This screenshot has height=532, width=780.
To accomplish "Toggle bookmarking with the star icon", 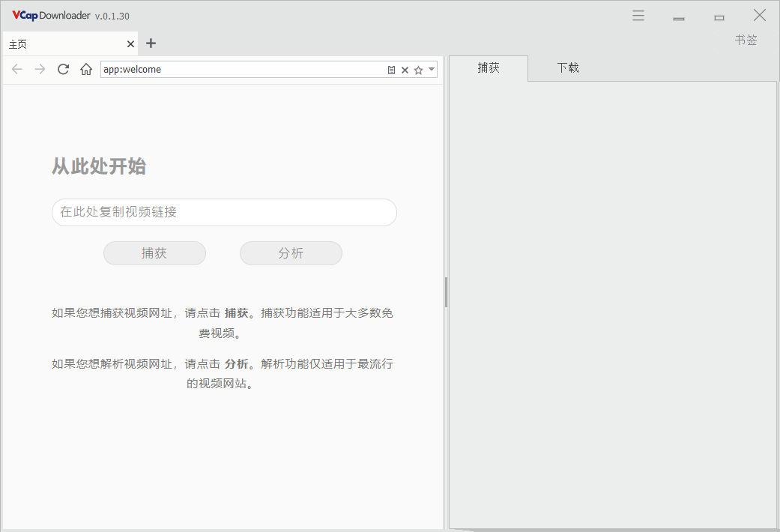I will [x=418, y=69].
